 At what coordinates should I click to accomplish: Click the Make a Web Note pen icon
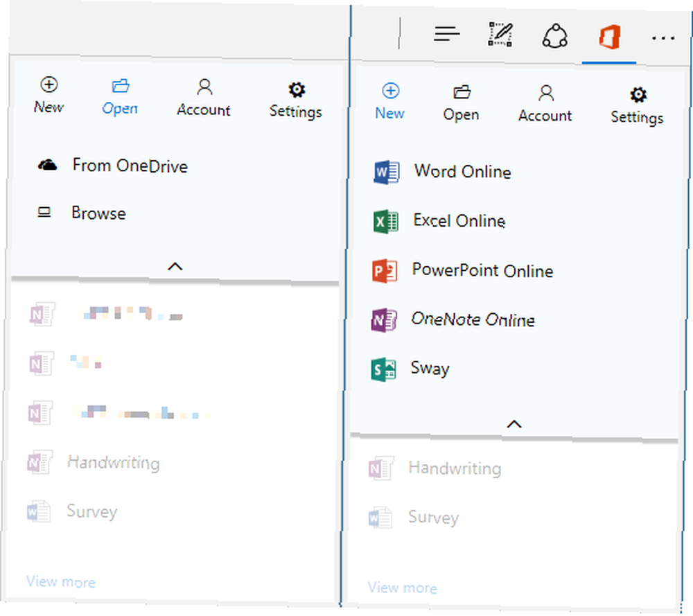500,34
